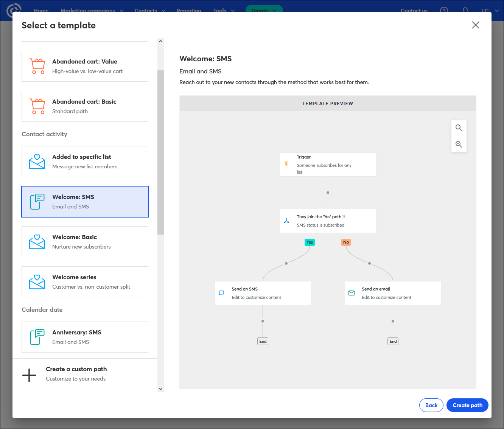504x429 pixels.
Task: Click the email icon on the Send an email node
Action: [x=352, y=293]
